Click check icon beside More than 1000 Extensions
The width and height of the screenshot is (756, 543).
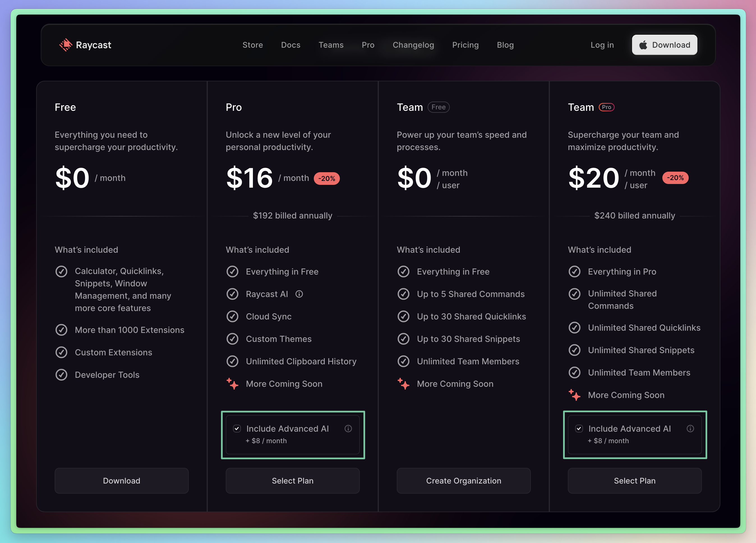point(61,330)
